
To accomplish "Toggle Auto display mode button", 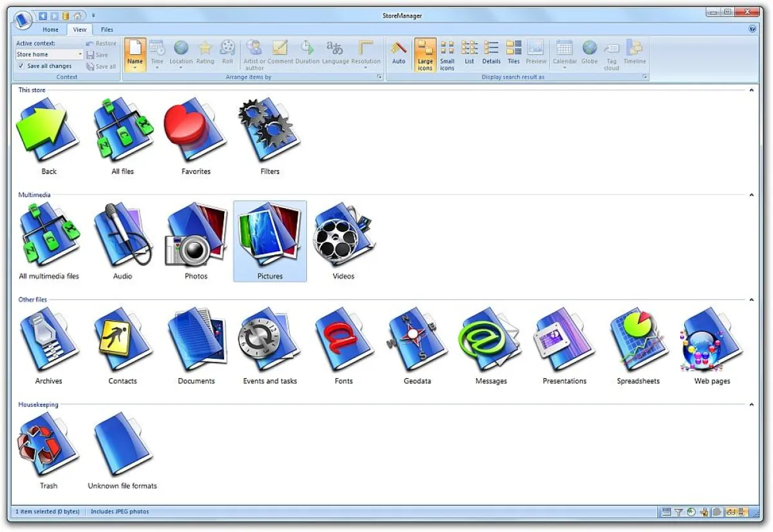I will 399,53.
